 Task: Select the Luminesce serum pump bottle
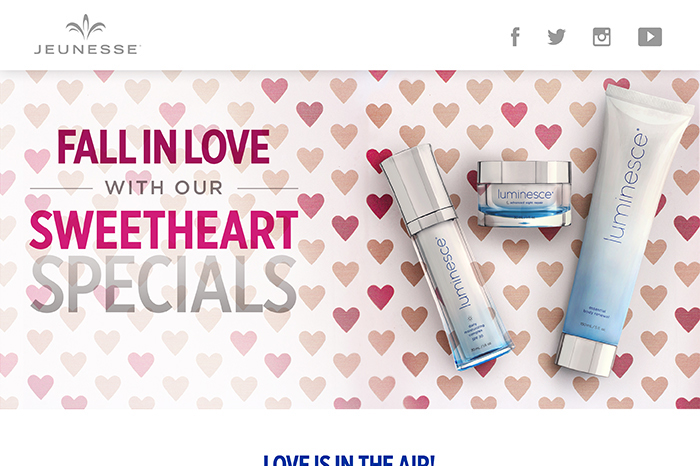(446, 257)
